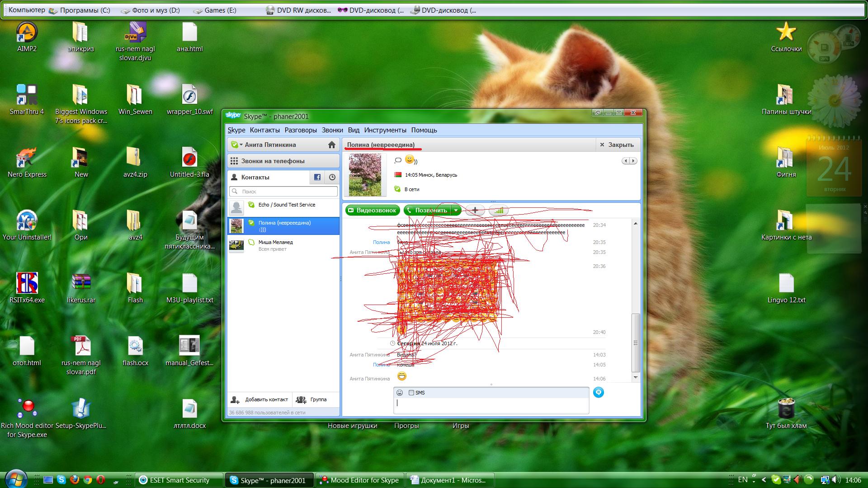868x488 pixels.
Task: Click the call quality signal icon
Action: (x=499, y=210)
